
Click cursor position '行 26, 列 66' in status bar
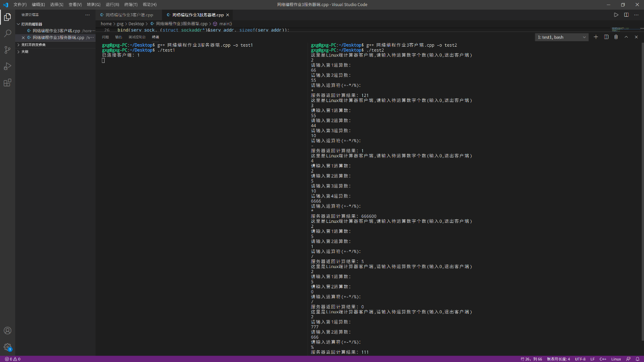(x=531, y=359)
